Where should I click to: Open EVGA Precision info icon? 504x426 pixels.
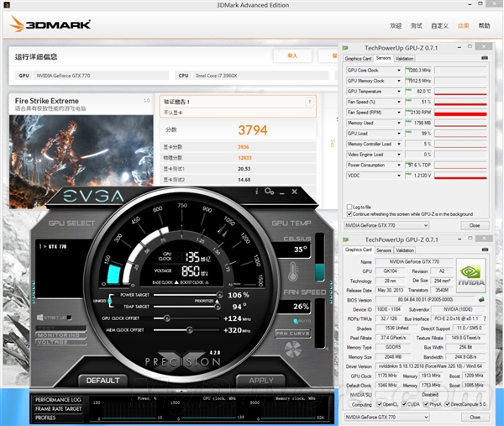pyautogui.click(x=256, y=192)
